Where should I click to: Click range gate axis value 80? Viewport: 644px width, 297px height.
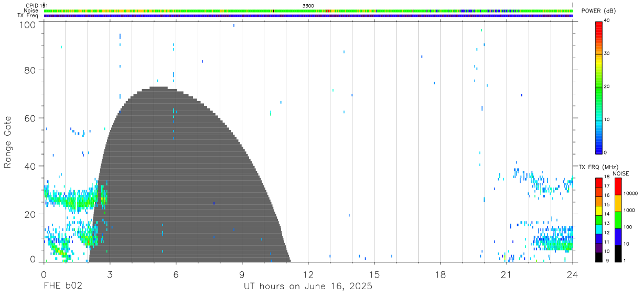pyautogui.click(x=30, y=70)
